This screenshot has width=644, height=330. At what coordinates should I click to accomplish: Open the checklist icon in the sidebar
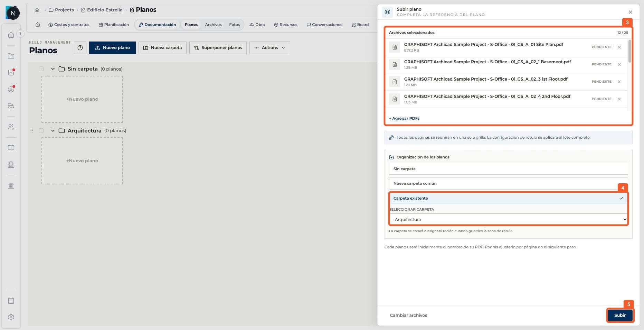11,72
